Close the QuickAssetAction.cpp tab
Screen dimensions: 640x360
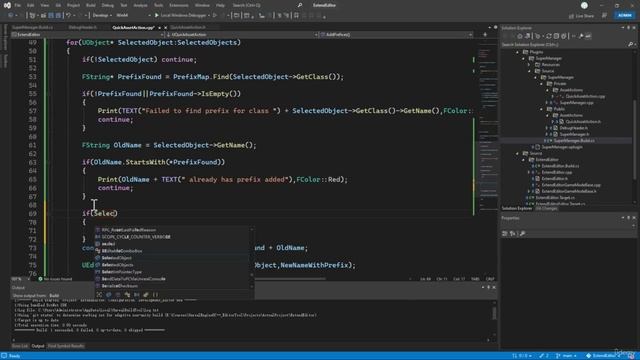pos(165,27)
